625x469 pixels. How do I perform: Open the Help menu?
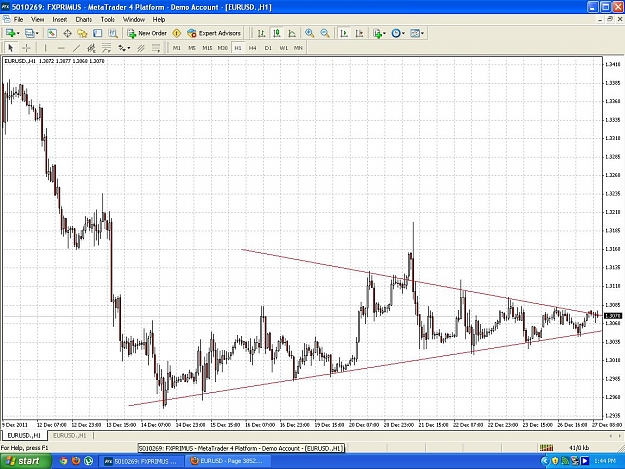point(159,20)
